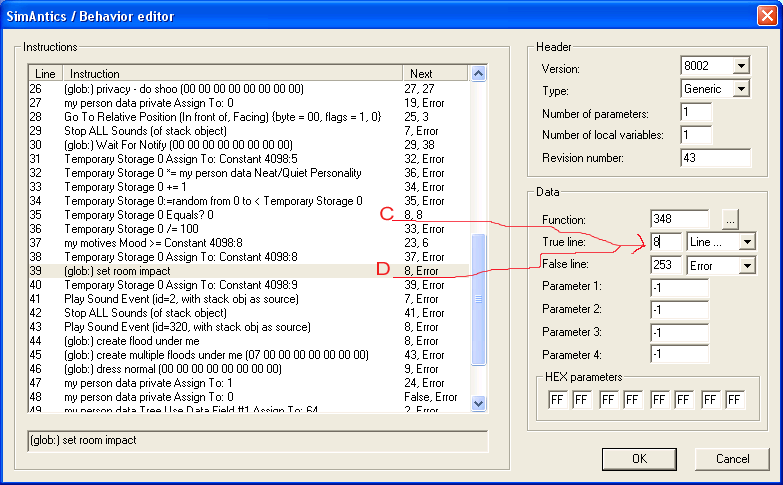Open the Type dropdown showing Generic
This screenshot has width=783, height=485.
742,89
